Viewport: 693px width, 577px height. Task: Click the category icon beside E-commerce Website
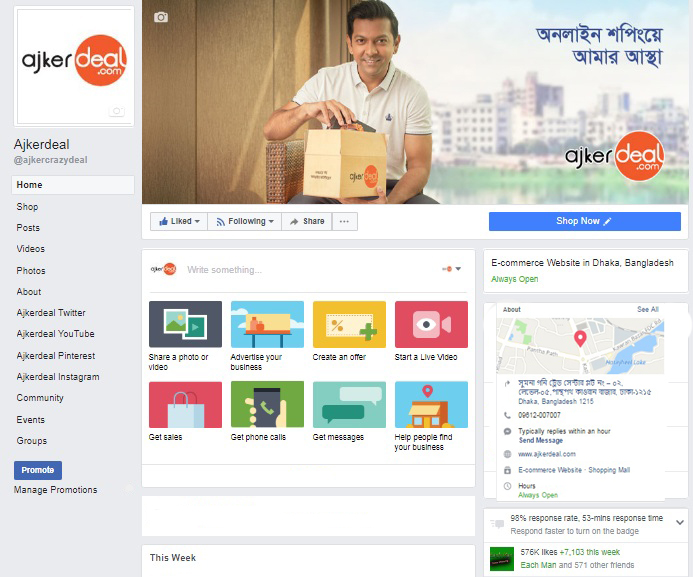[x=507, y=470]
